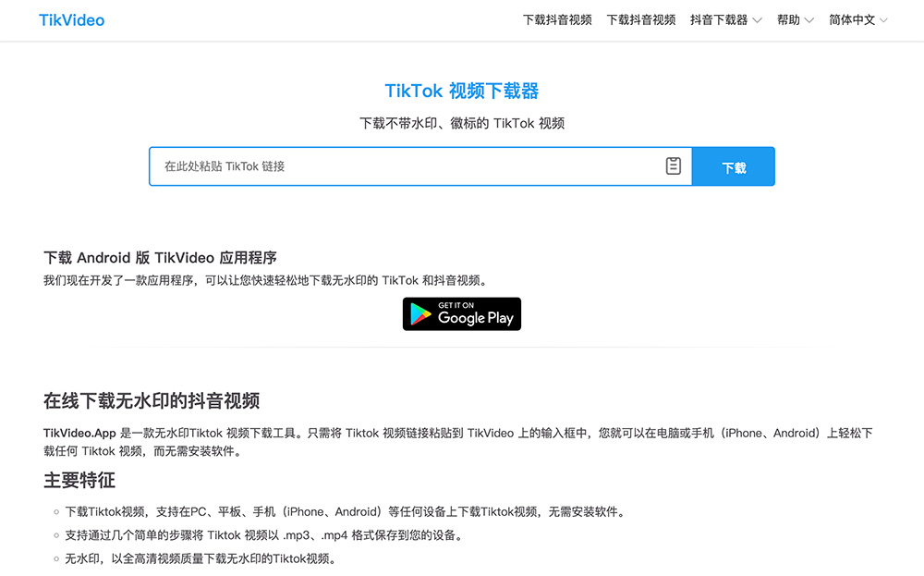
Task: Click the 主要特征 heading
Action: tap(79, 480)
